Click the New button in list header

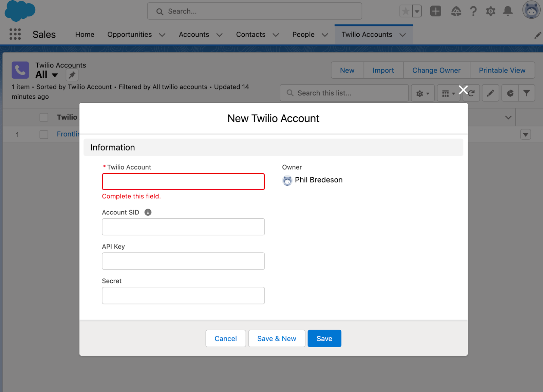pos(347,70)
